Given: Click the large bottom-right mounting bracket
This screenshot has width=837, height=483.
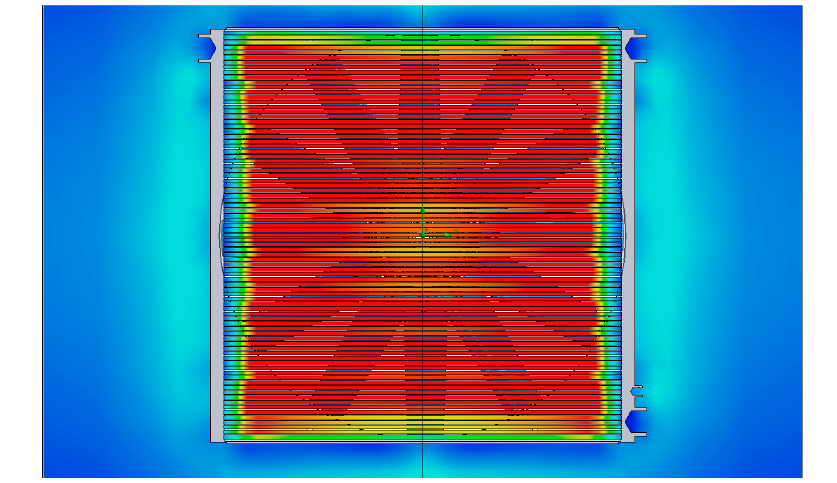Looking at the screenshot, I should coord(636,423).
